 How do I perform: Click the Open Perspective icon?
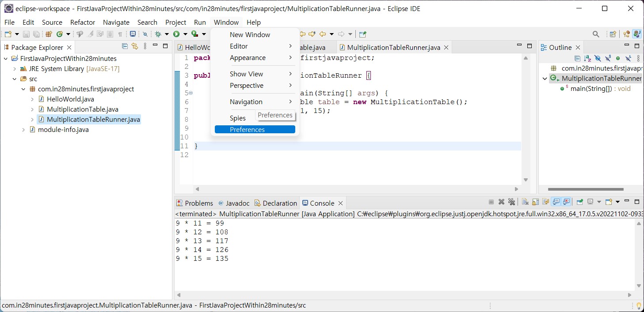click(613, 34)
